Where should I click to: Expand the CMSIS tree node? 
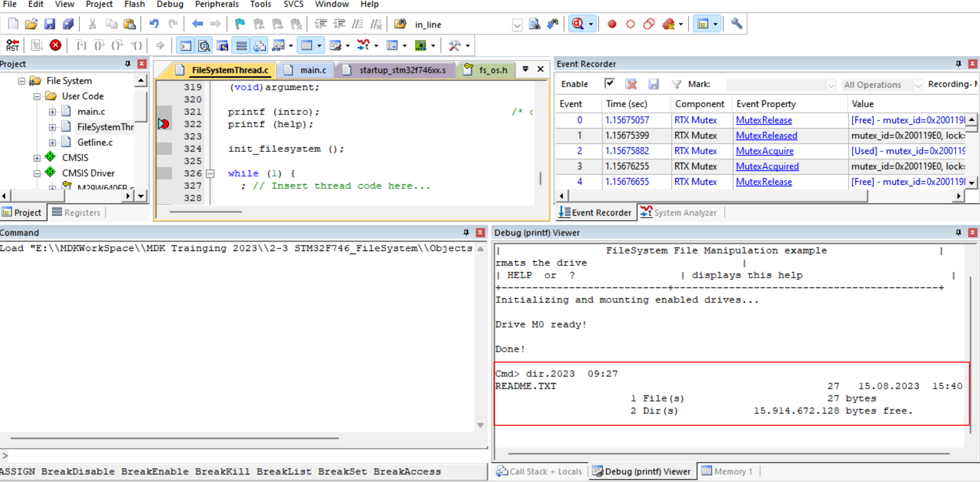point(37,158)
